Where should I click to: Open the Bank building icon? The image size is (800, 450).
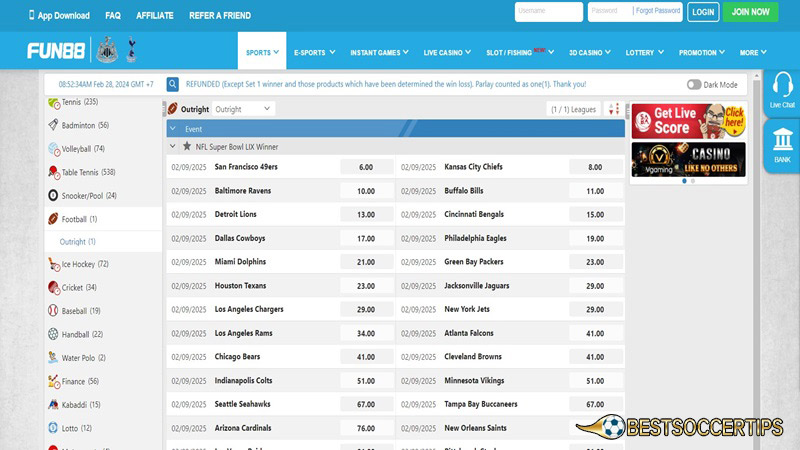click(x=783, y=140)
